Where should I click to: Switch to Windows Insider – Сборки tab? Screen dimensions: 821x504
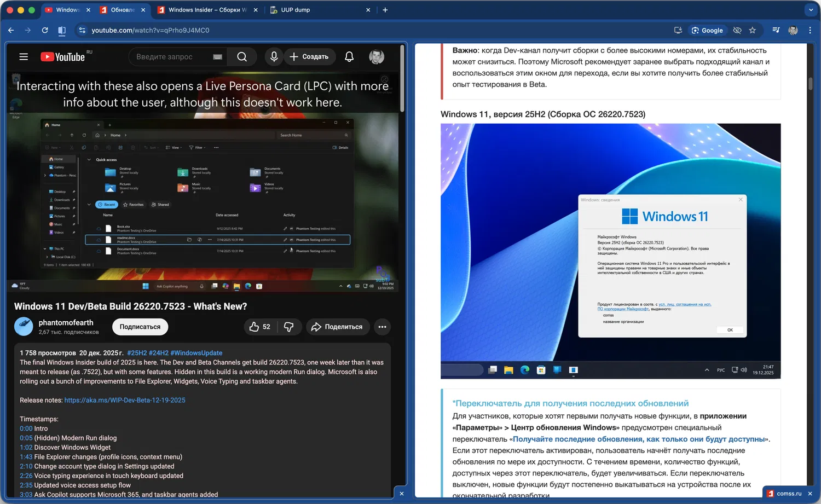(x=207, y=10)
